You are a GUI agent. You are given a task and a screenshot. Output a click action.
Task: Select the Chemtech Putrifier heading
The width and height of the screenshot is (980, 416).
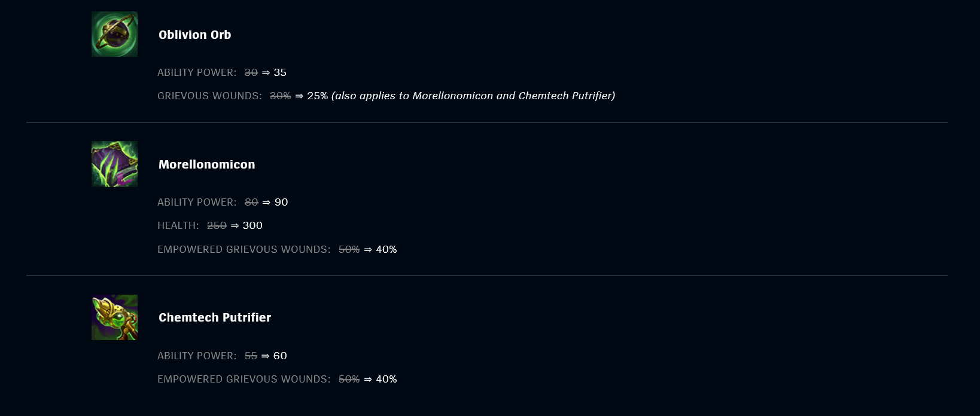[215, 317]
